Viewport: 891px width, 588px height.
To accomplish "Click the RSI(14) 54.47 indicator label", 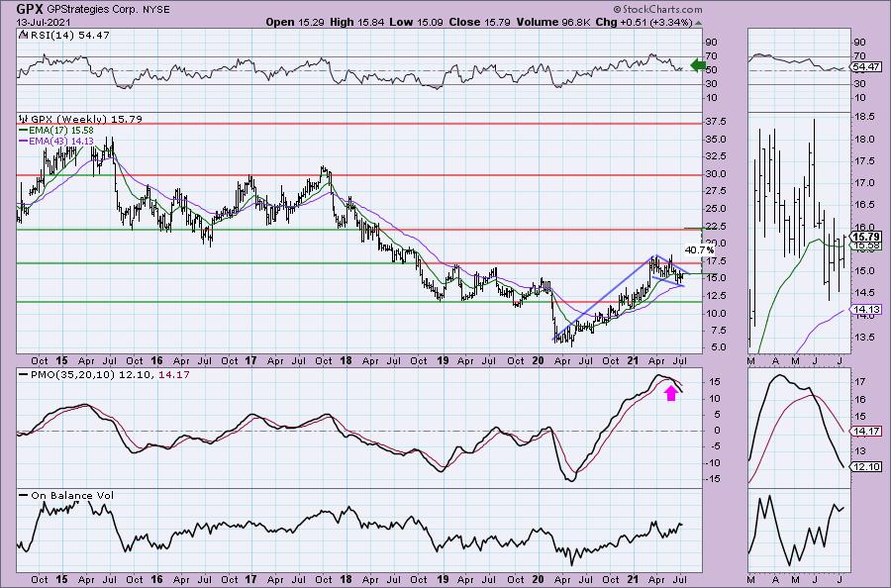I will [x=68, y=35].
